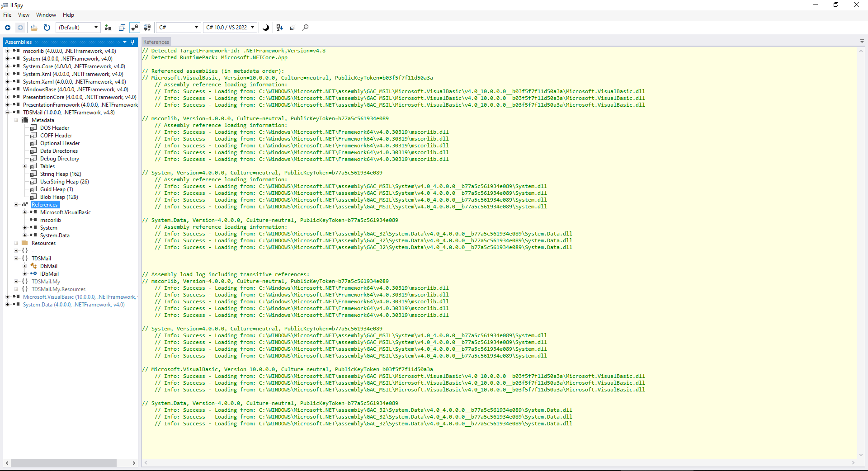Click the Microsoft.VisualBasic reference icon

(33, 212)
